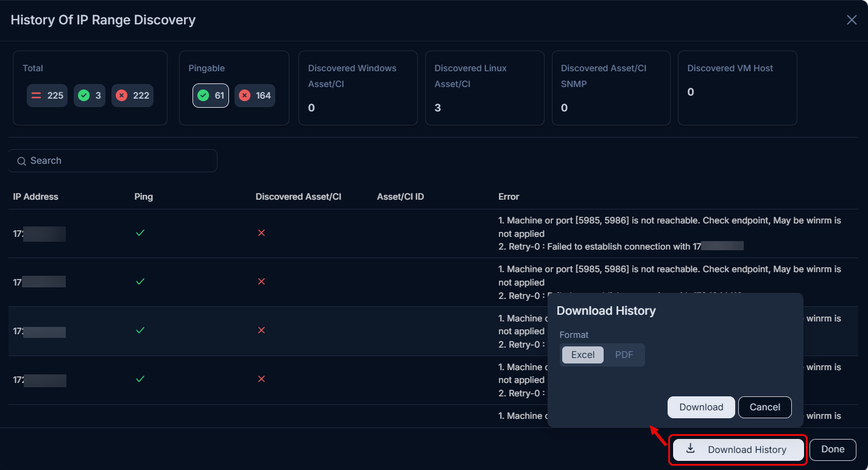868x470 pixels.
Task: Filter by successful total count 3 chip
Action: point(90,96)
